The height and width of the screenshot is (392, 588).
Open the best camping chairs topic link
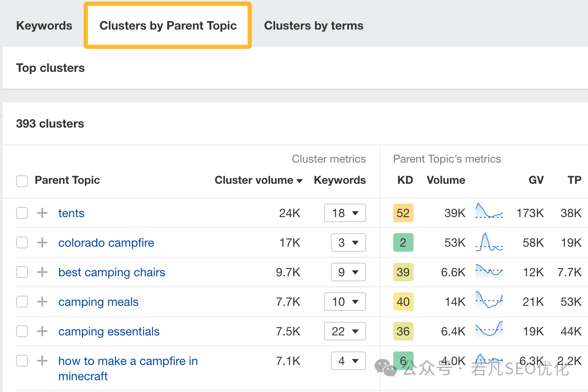click(112, 272)
